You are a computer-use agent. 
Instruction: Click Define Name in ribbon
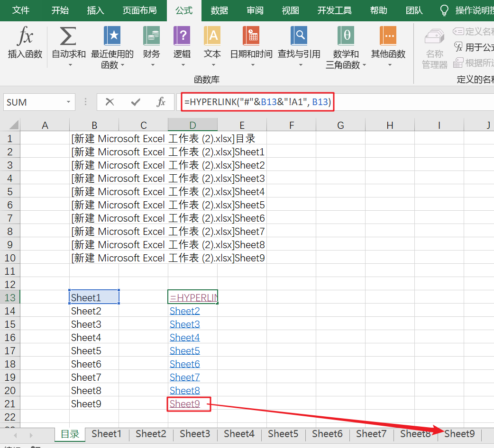click(x=473, y=31)
